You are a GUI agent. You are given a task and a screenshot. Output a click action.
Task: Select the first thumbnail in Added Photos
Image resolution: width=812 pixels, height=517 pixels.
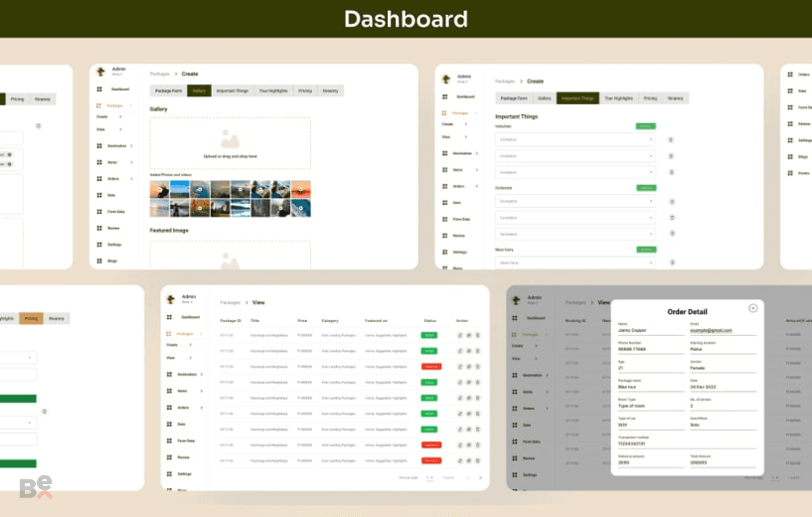[x=159, y=189]
